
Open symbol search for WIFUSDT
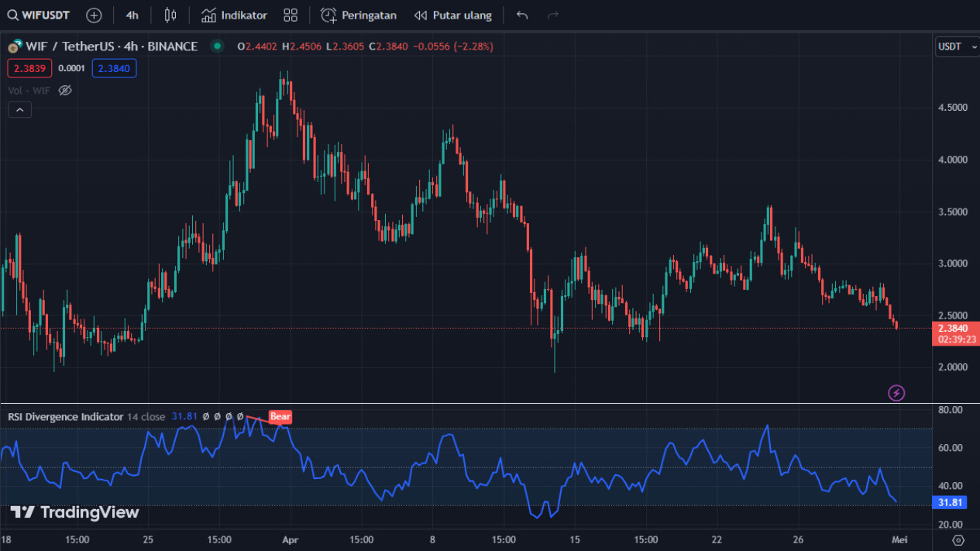coord(39,15)
